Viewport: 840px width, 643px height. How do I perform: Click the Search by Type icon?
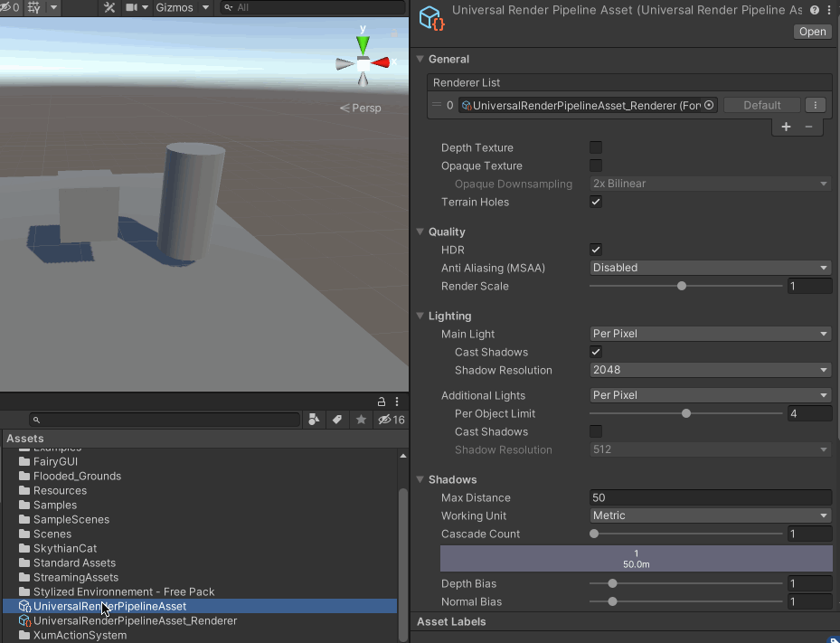[315, 420]
